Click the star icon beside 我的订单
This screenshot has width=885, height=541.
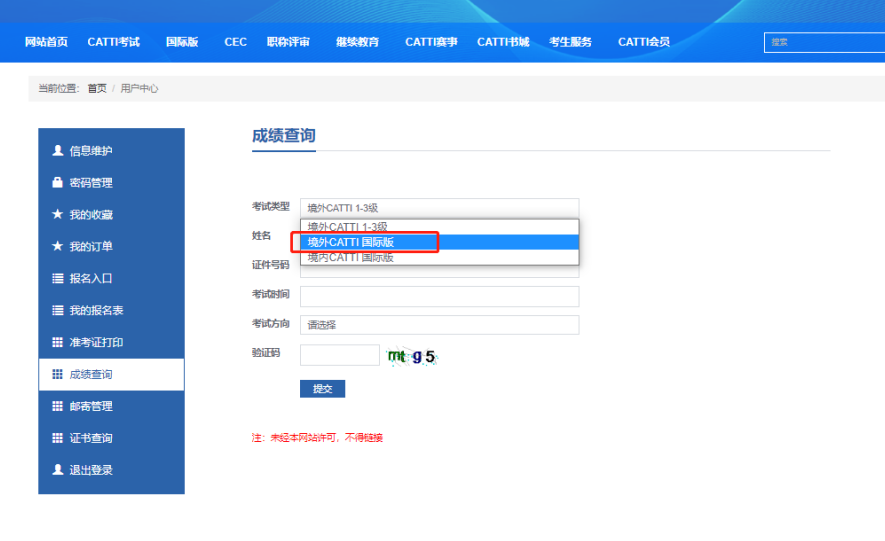pos(58,246)
